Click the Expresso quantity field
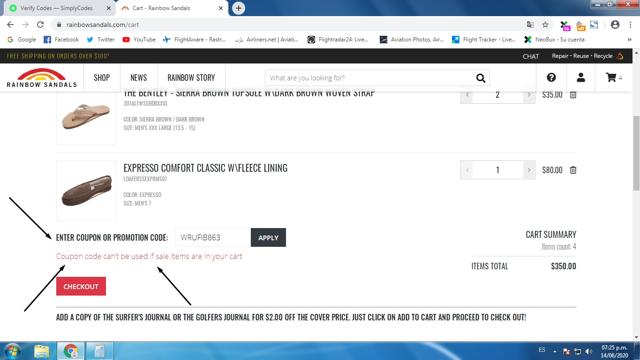Image resolution: width=640 pixels, height=360 pixels. (498, 170)
